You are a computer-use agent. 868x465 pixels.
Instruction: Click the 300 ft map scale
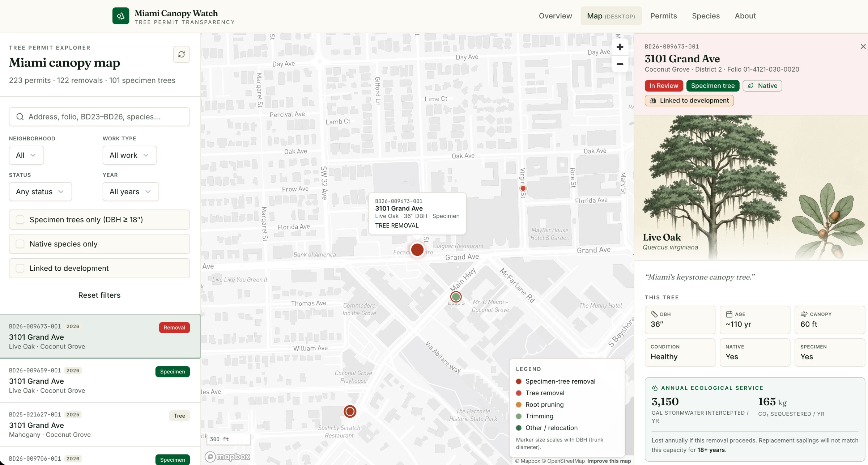[x=229, y=439]
